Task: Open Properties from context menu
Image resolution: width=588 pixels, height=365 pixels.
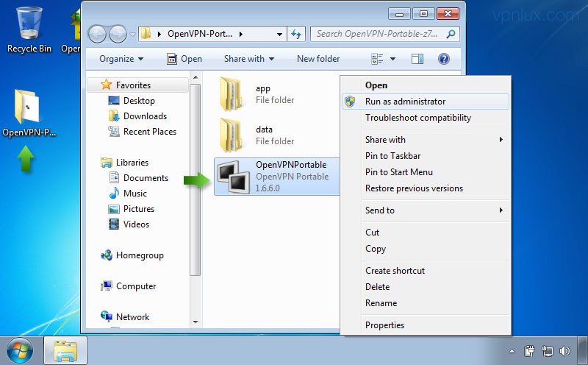Action: pos(426,325)
